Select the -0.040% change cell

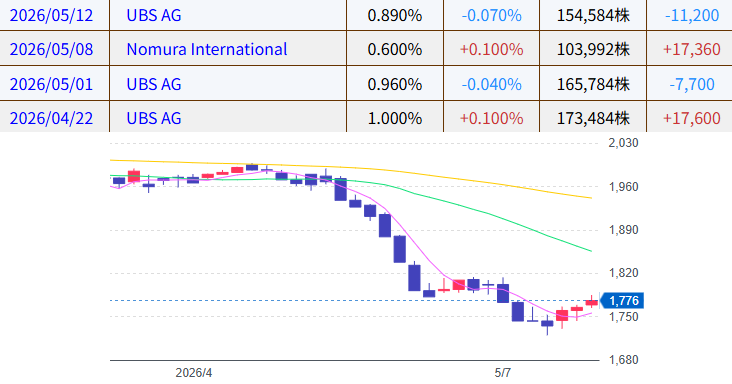point(492,84)
